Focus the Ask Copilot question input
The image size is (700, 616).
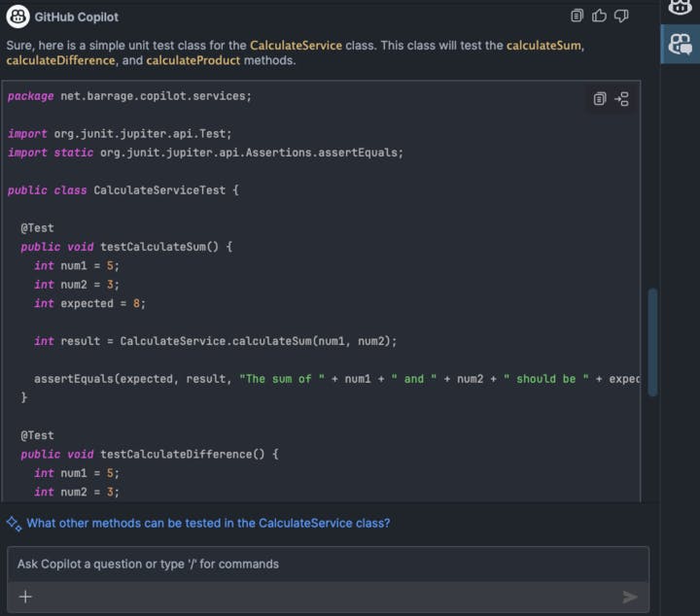(x=329, y=564)
